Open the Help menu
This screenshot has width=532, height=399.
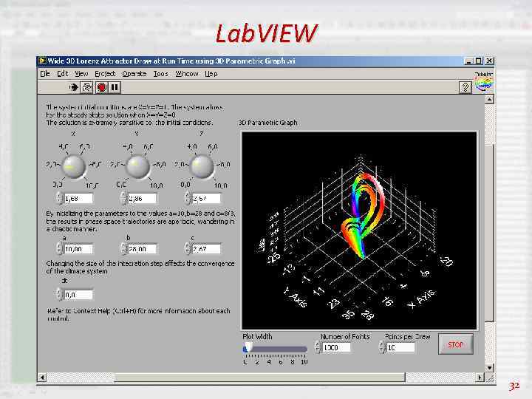point(211,74)
